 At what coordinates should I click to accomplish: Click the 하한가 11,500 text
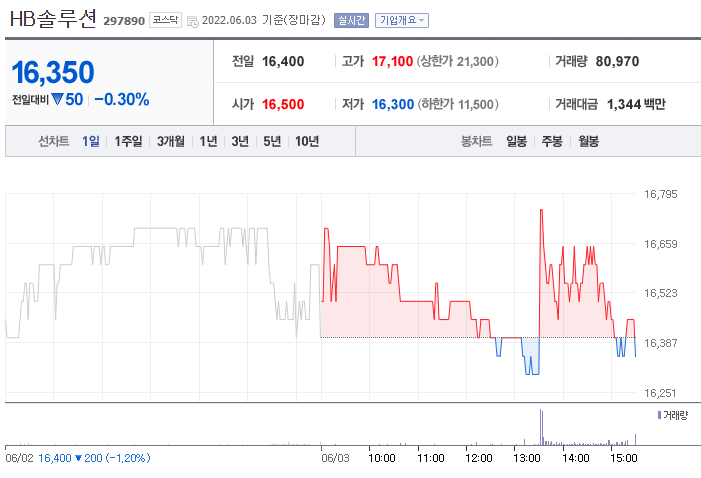click(458, 104)
